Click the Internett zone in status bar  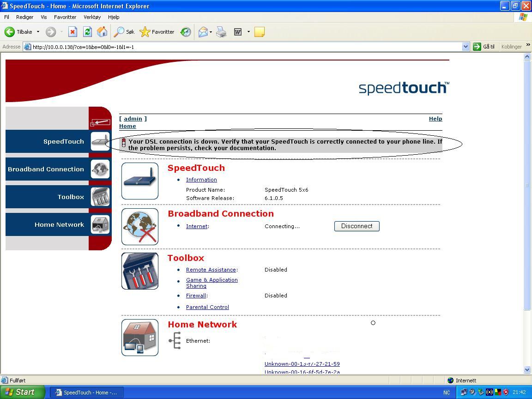coord(462,381)
